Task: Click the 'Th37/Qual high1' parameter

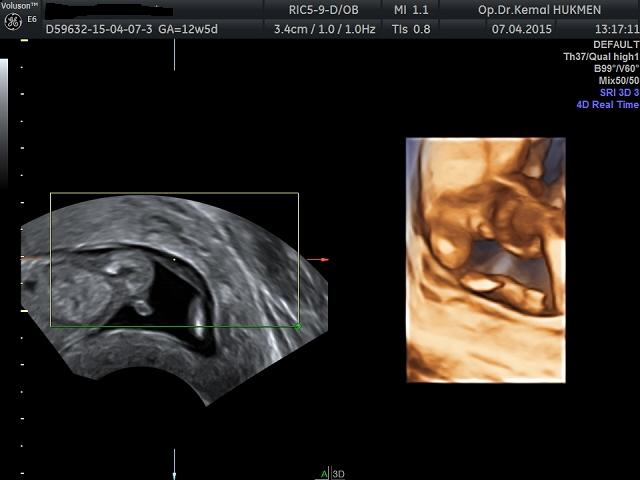Action: click(x=600, y=57)
